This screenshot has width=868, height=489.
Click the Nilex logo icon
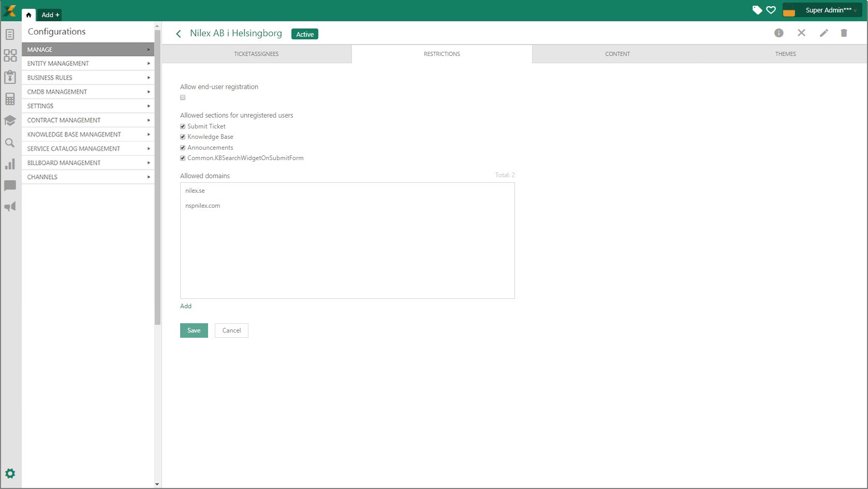10,10
